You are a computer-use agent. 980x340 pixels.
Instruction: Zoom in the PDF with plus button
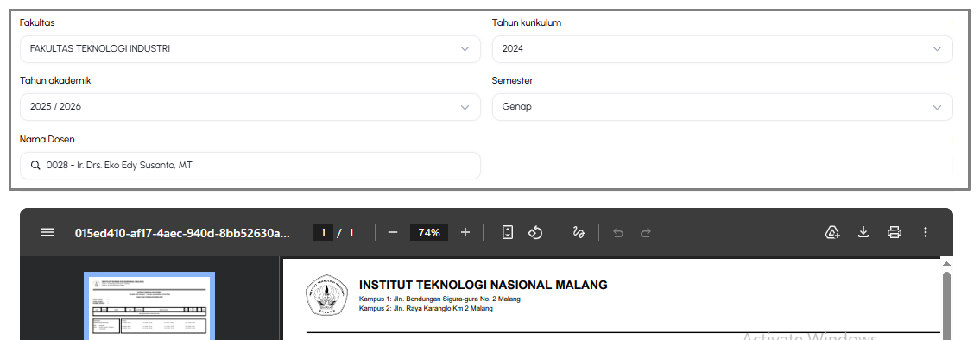(x=465, y=232)
